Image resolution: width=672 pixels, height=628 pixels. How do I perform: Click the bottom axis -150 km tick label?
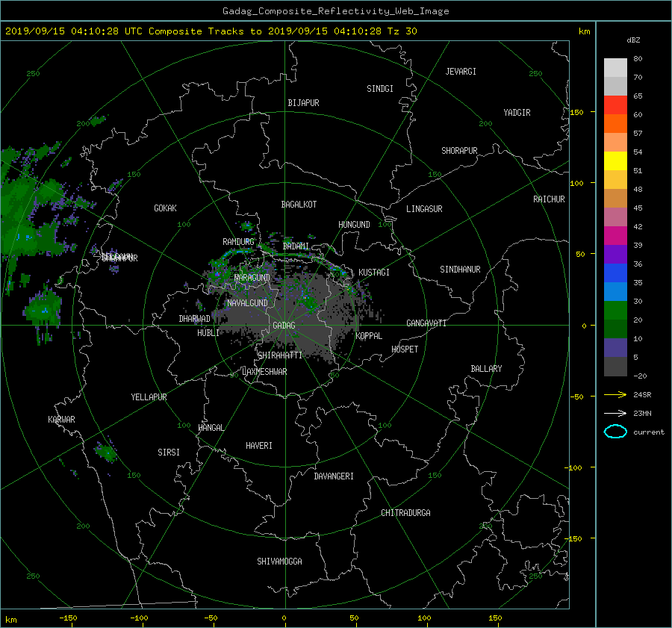68,618
